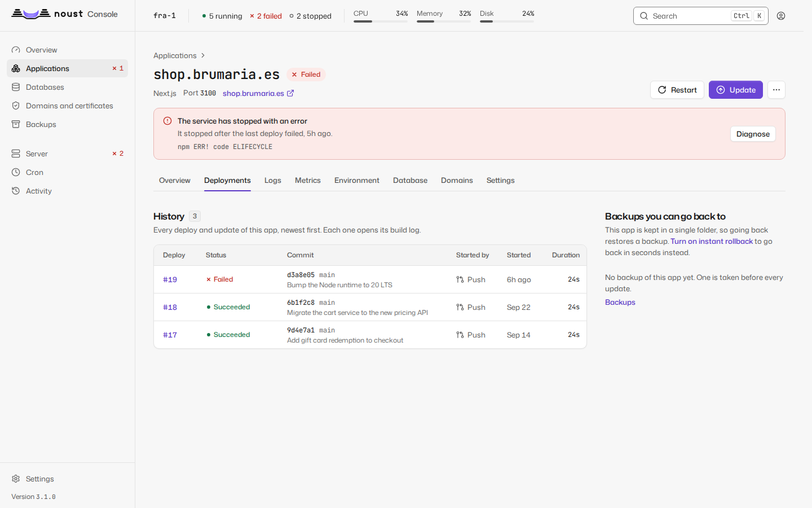The image size is (812, 508).
Task: Click the Cron clock icon
Action: click(16, 172)
